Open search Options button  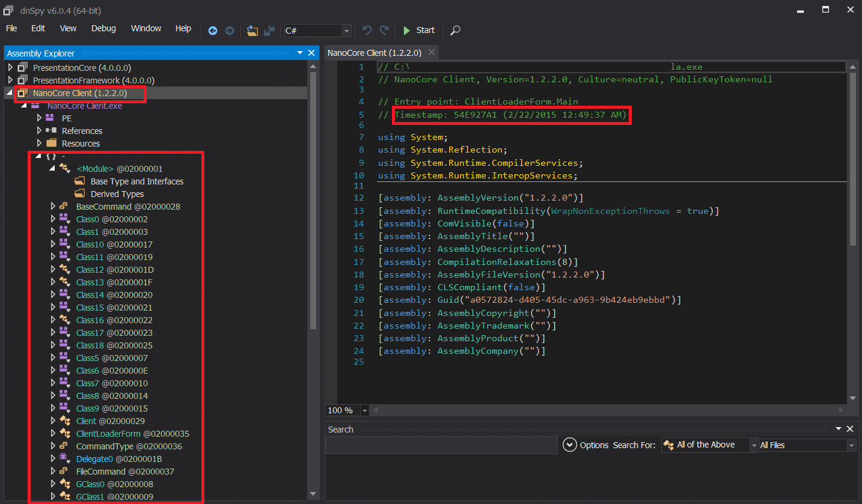coord(586,445)
